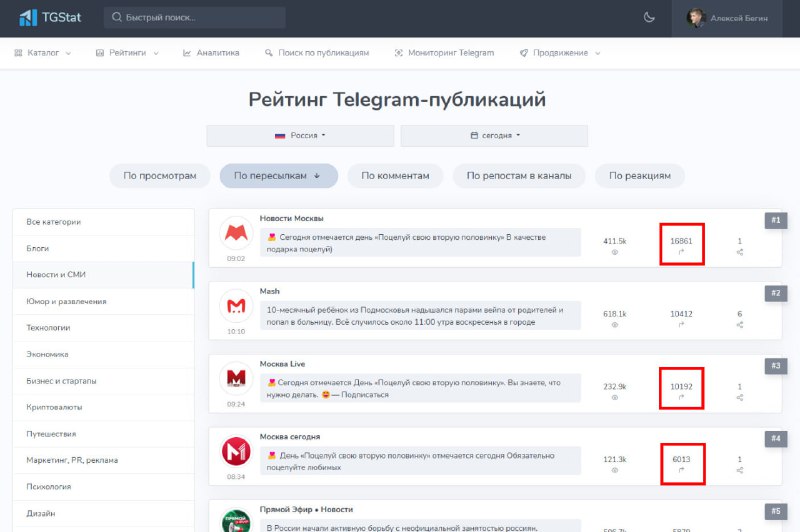Click Новости Москвы channel avatar
The image size is (800, 532).
(x=236, y=233)
